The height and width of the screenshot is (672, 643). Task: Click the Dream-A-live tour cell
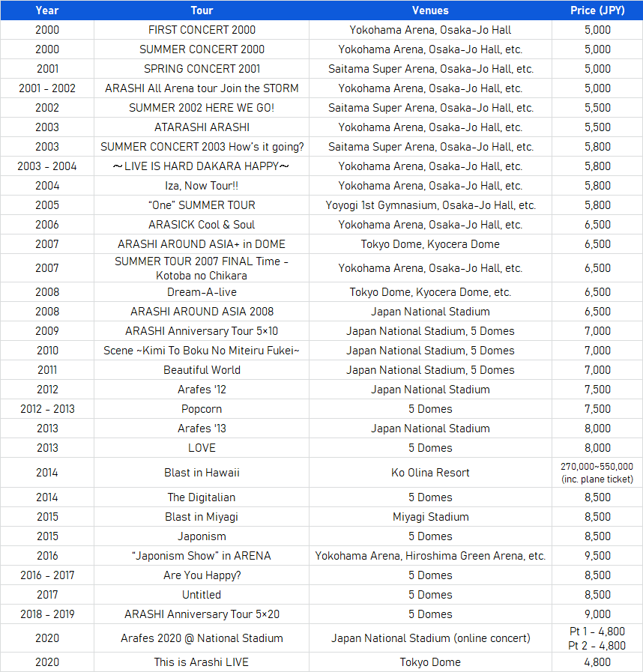point(202,292)
